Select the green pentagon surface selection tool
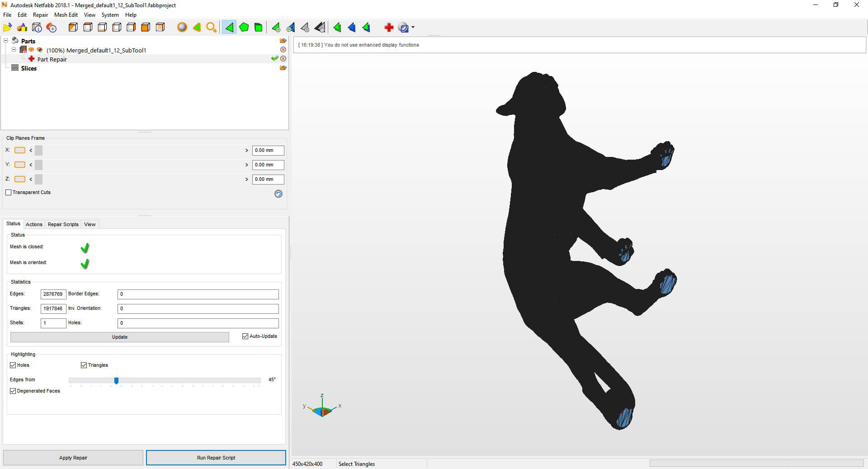The height and width of the screenshot is (469, 868). (x=244, y=28)
